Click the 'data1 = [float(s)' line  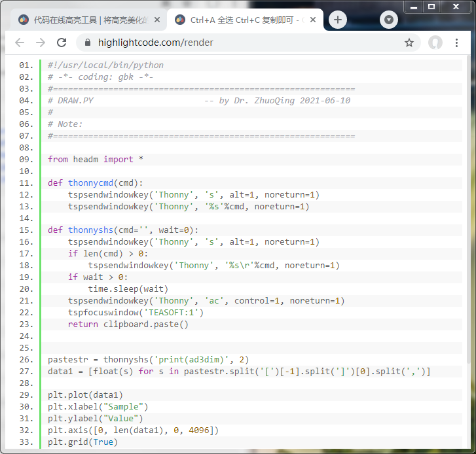[239, 372]
